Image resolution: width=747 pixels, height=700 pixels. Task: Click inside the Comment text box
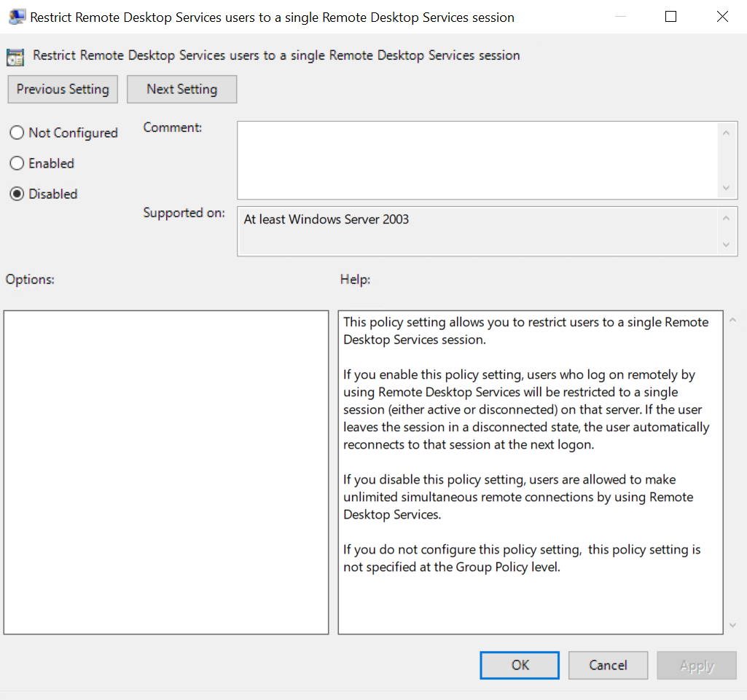pyautogui.click(x=477, y=160)
